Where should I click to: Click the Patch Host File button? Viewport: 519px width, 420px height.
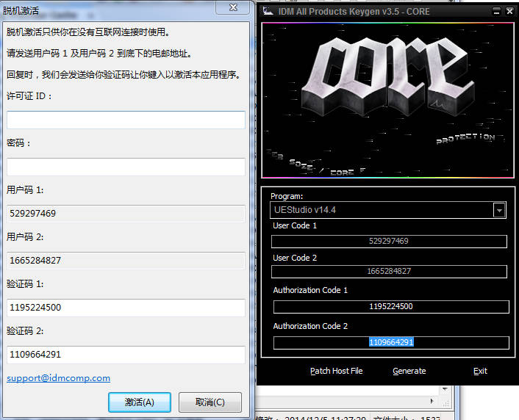[x=336, y=371]
